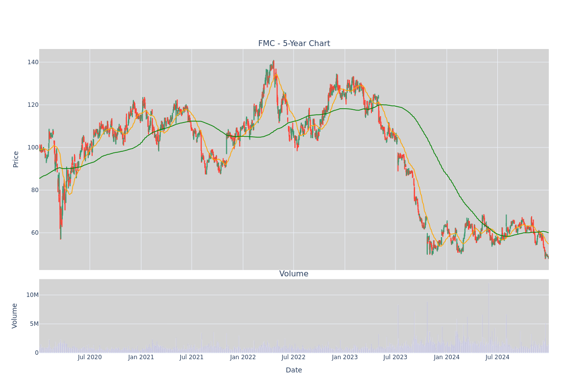Screen dimensions: 588x392
Task: Select the "Jan 2021" date tick label
Action: point(141,357)
